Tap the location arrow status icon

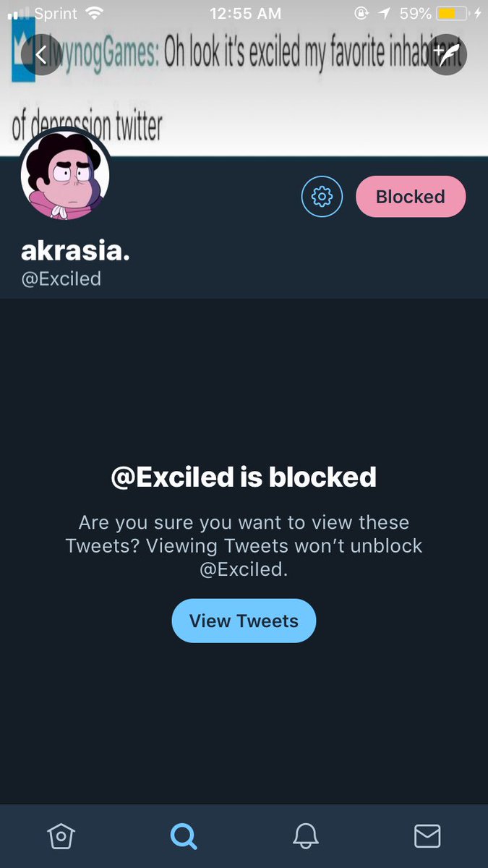coord(384,13)
